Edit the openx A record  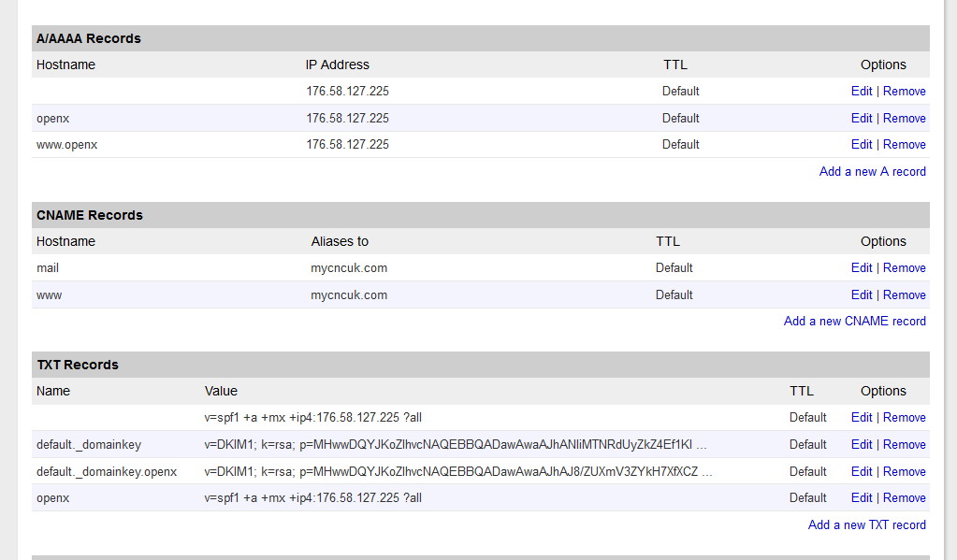pyautogui.click(x=861, y=118)
